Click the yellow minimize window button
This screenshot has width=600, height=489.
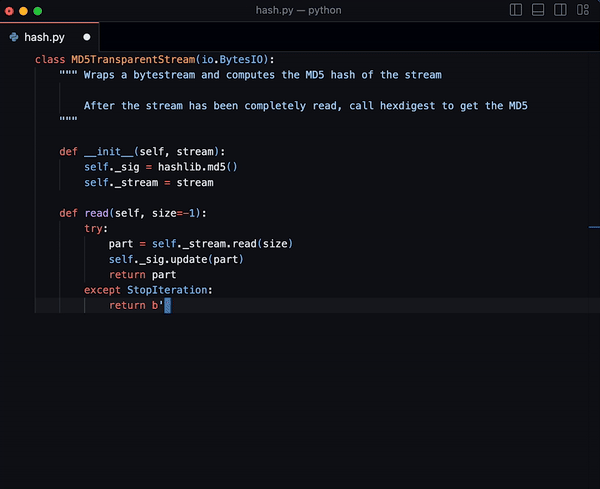pos(24,10)
